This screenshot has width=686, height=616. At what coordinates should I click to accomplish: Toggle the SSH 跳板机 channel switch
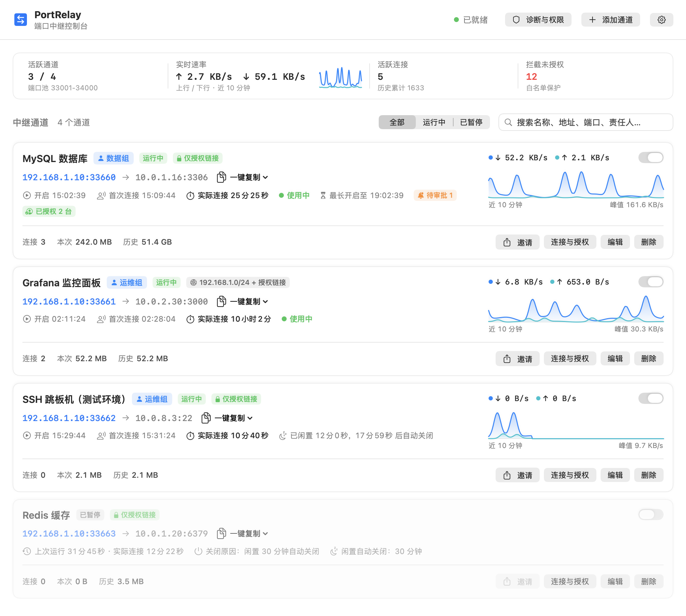651,398
